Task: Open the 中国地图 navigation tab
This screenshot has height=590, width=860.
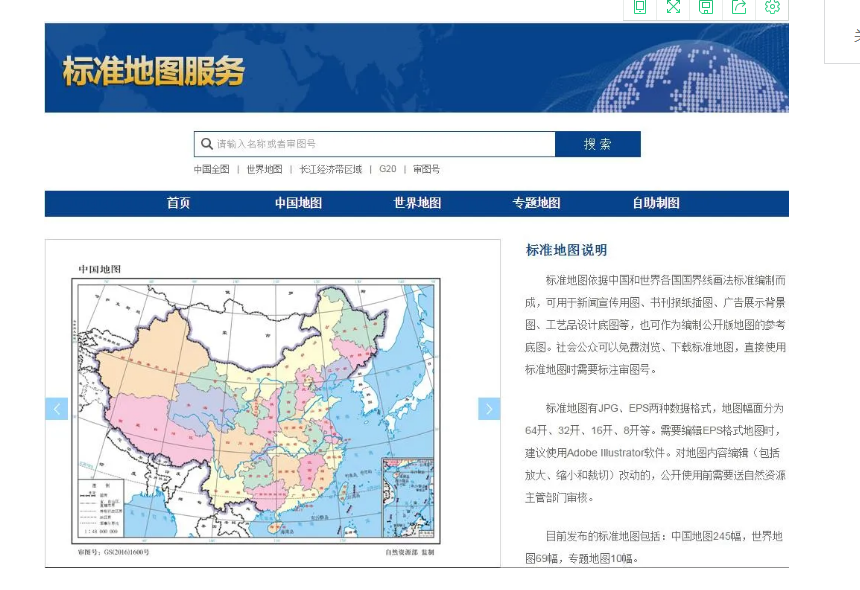Action: click(298, 203)
